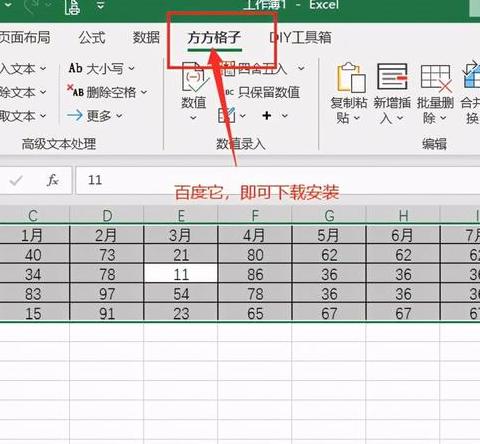
Task: Click cell with value 86
Action: click(x=255, y=274)
